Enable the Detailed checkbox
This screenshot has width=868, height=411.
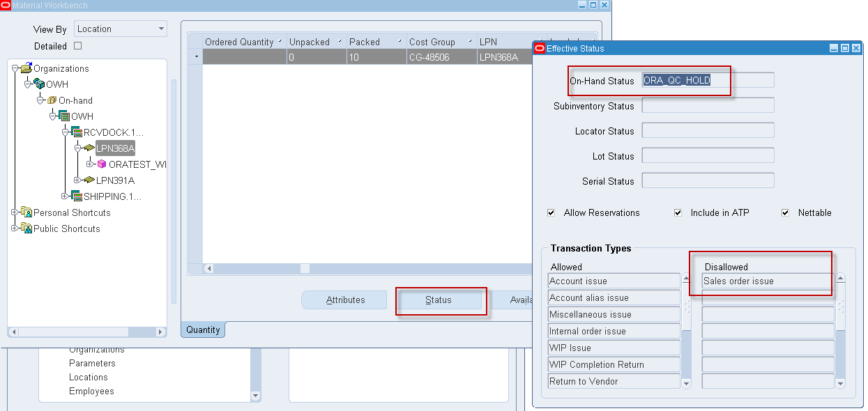(77, 45)
